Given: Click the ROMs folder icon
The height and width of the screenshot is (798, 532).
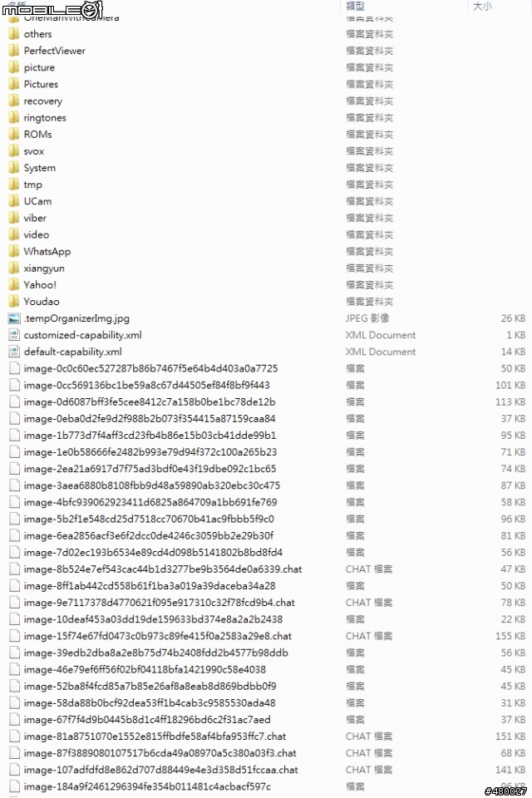Looking at the screenshot, I should (14, 135).
